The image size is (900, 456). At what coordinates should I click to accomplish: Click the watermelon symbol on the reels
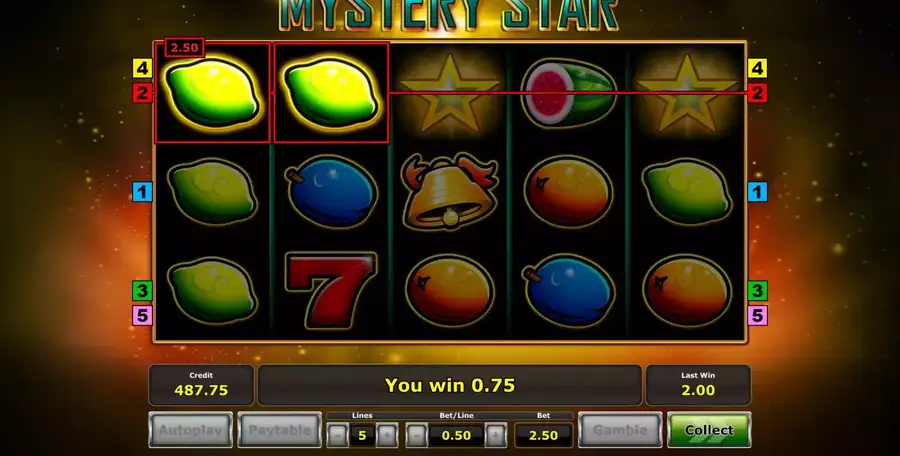click(x=568, y=93)
